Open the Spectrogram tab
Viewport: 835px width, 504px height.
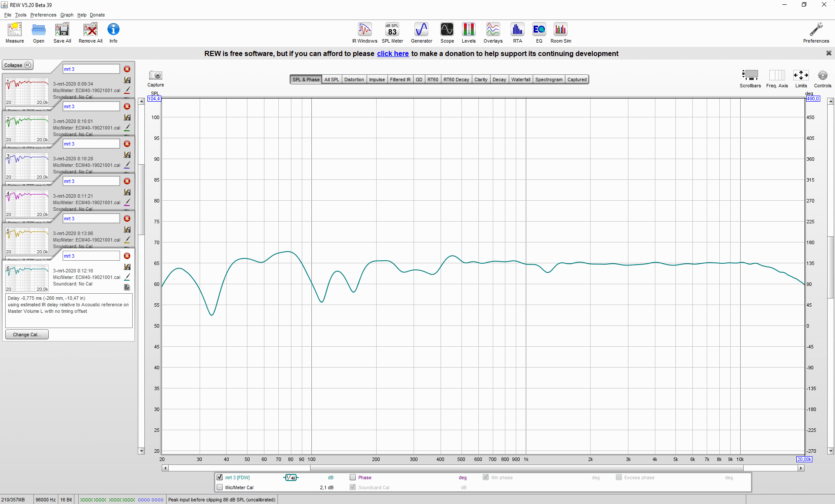[548, 80]
